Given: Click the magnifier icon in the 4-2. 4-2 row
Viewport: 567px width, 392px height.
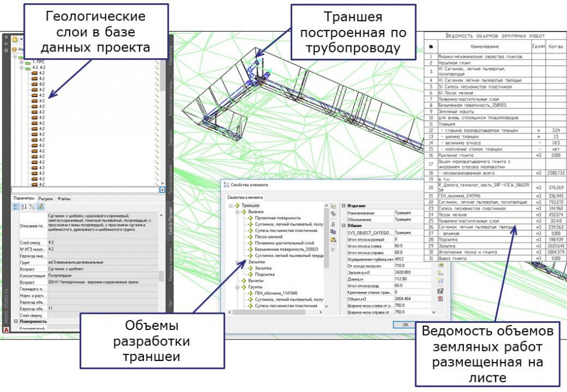Looking at the screenshot, I should (x=157, y=68).
